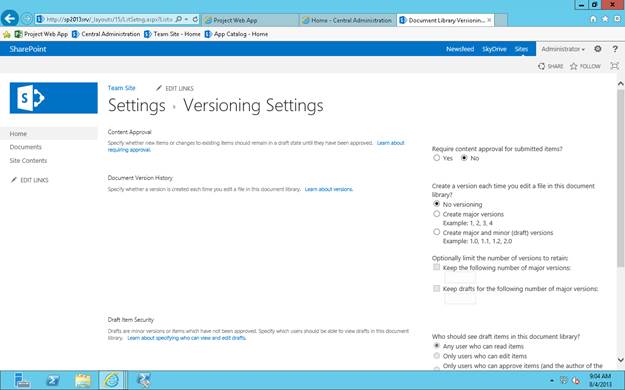Open File Explorer from the taskbar

[x=83, y=380]
